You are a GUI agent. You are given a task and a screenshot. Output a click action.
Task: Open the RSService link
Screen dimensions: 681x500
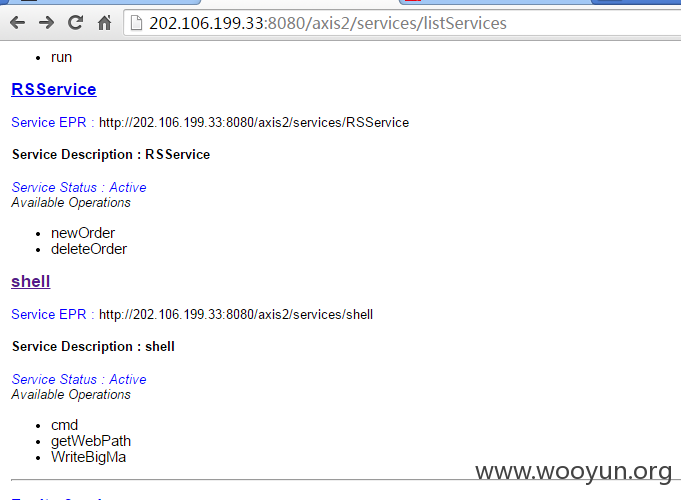click(54, 89)
